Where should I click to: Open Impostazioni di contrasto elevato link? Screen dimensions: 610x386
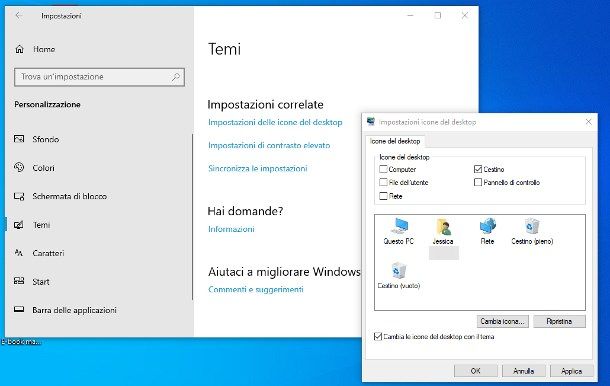269,145
